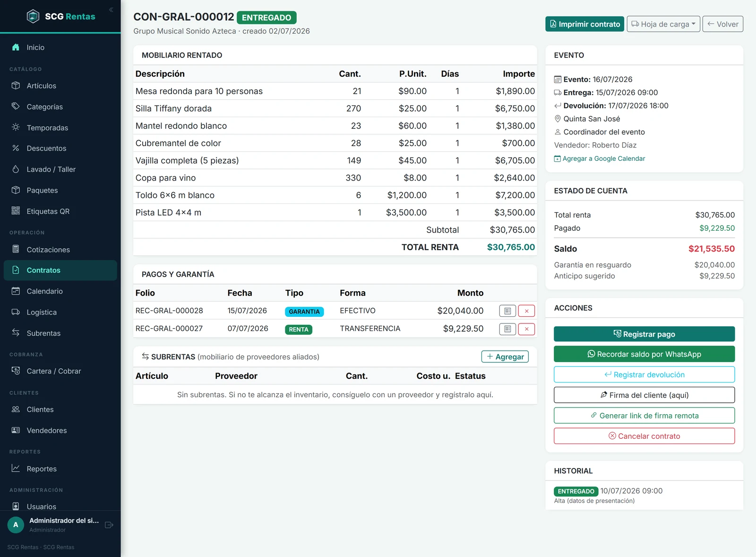
Task: Click Imprimir contrato button
Action: (x=584, y=24)
